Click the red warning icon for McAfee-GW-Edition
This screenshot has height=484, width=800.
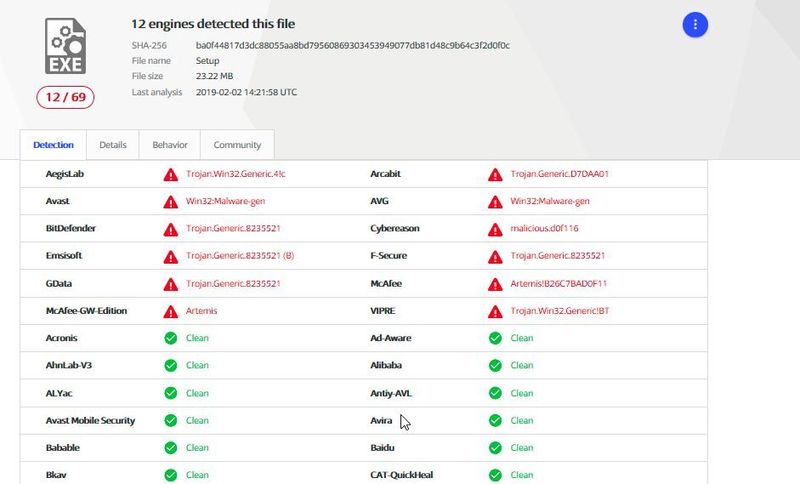coord(170,312)
